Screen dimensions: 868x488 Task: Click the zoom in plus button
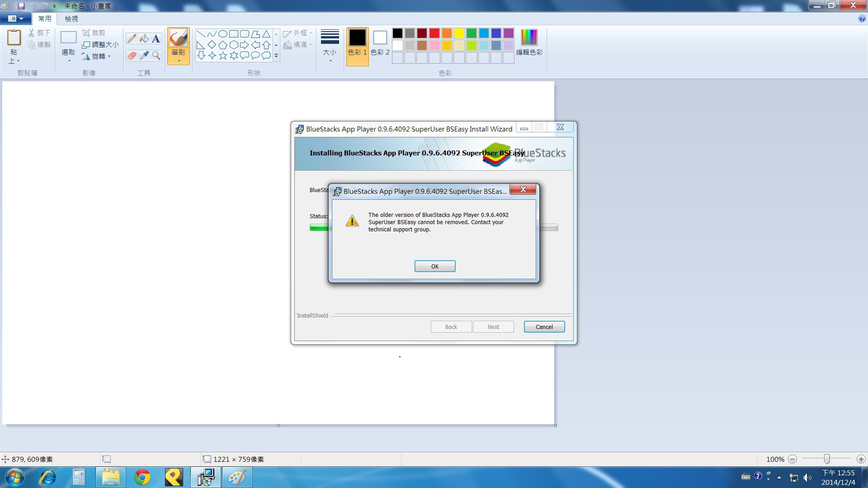pos(861,459)
